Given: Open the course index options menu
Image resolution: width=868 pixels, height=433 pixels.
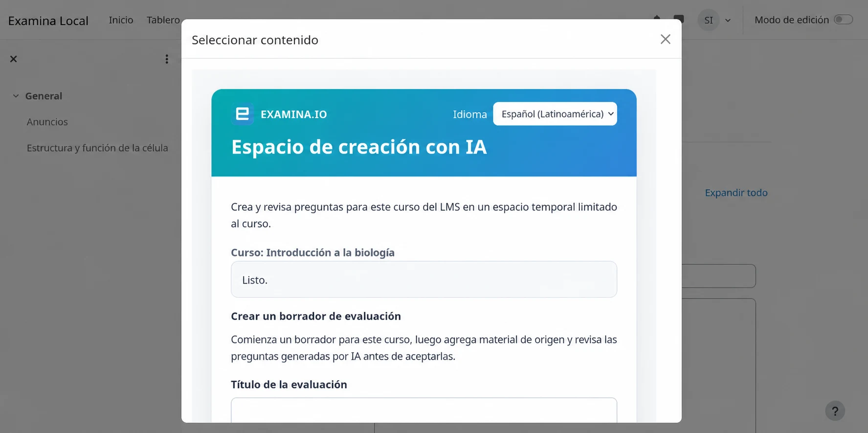Looking at the screenshot, I should [x=167, y=59].
